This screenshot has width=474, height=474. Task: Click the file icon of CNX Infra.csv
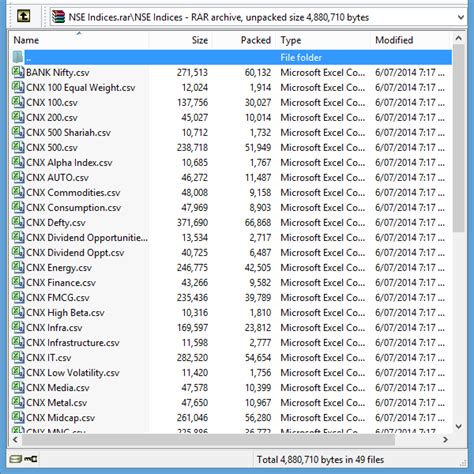point(18,327)
